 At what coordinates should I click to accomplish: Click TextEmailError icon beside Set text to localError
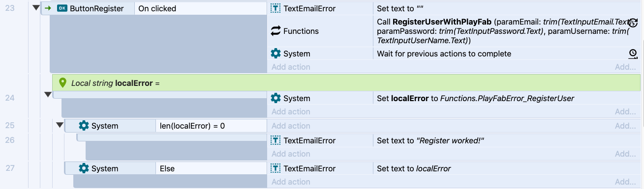tap(276, 168)
